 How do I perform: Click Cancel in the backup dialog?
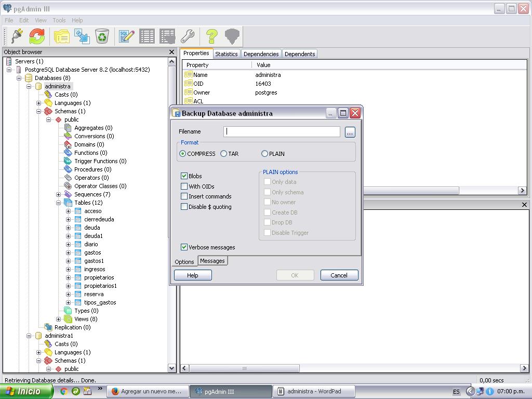point(339,275)
